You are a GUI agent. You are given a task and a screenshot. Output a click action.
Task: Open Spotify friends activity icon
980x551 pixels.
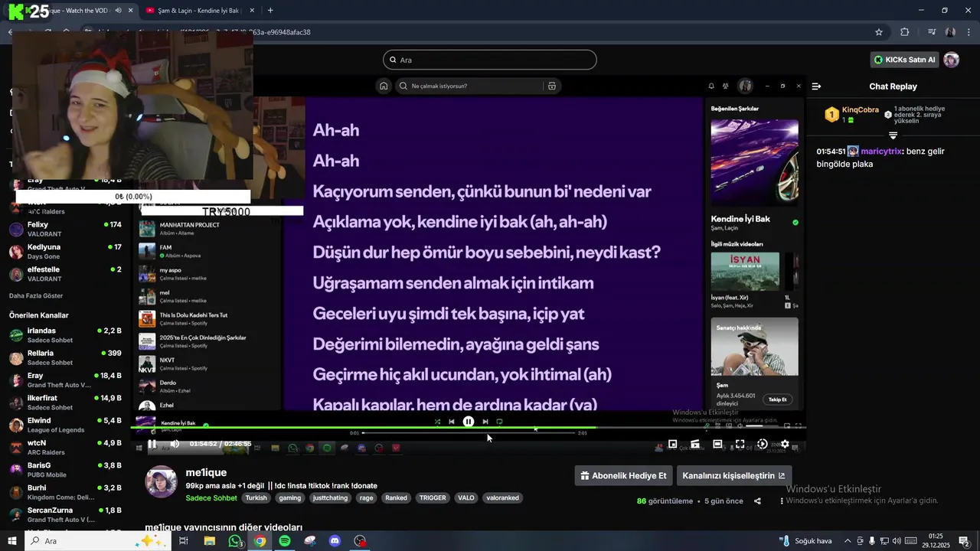click(726, 86)
